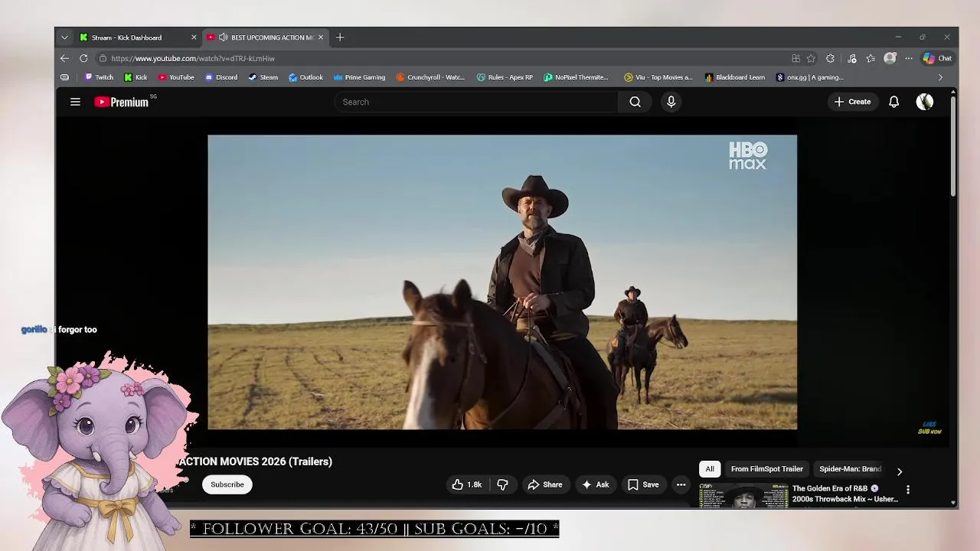This screenshot has height=551, width=980.
Task: Open Blackboard Learn bookmark
Action: click(x=734, y=77)
